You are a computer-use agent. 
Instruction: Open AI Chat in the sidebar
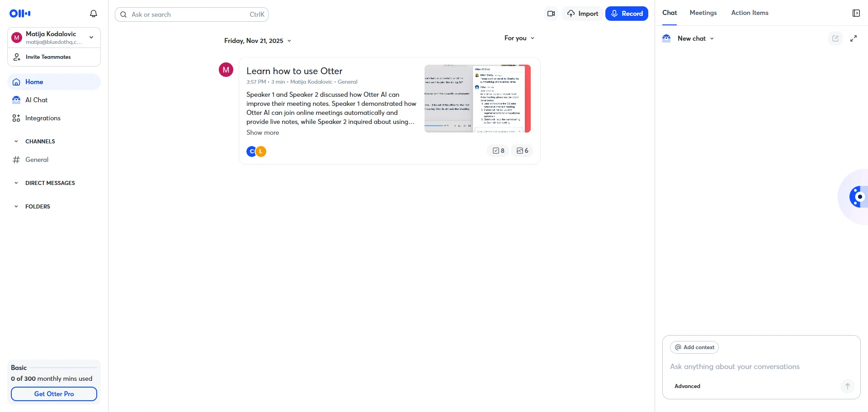[54, 100]
